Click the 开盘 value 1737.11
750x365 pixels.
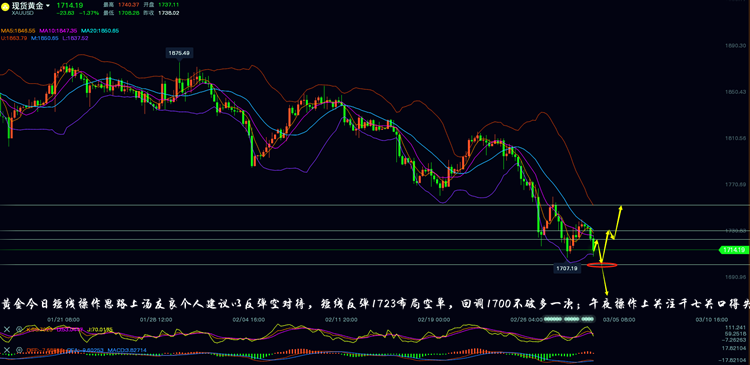(x=168, y=5)
